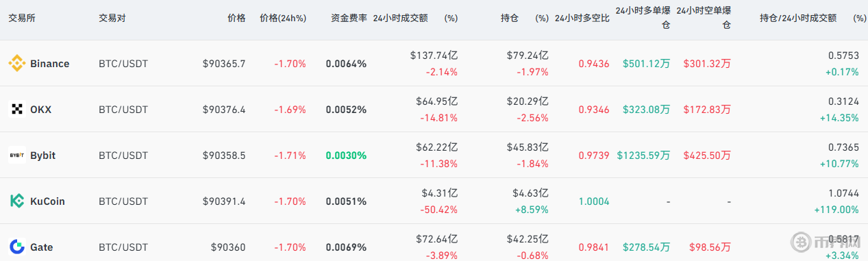Click Bybit price $90358.5

point(224,156)
